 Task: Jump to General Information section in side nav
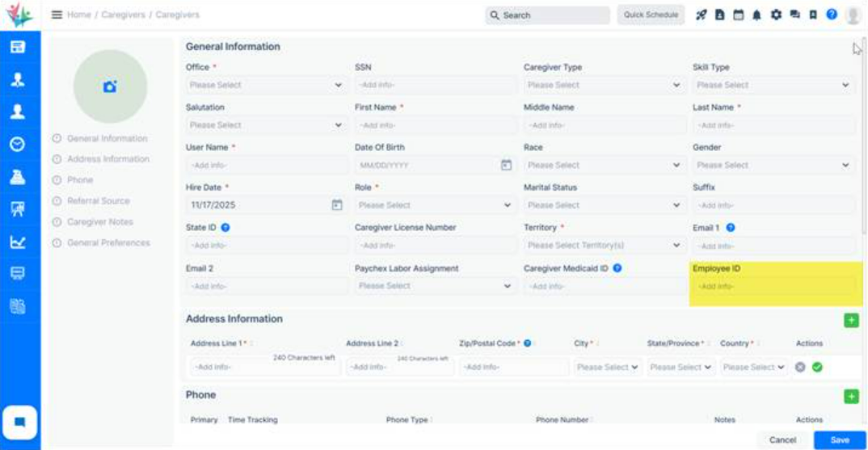pyautogui.click(x=107, y=138)
